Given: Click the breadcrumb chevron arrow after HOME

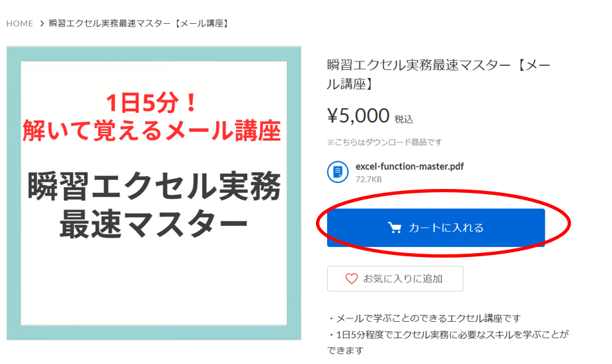Looking at the screenshot, I should click(x=42, y=23).
